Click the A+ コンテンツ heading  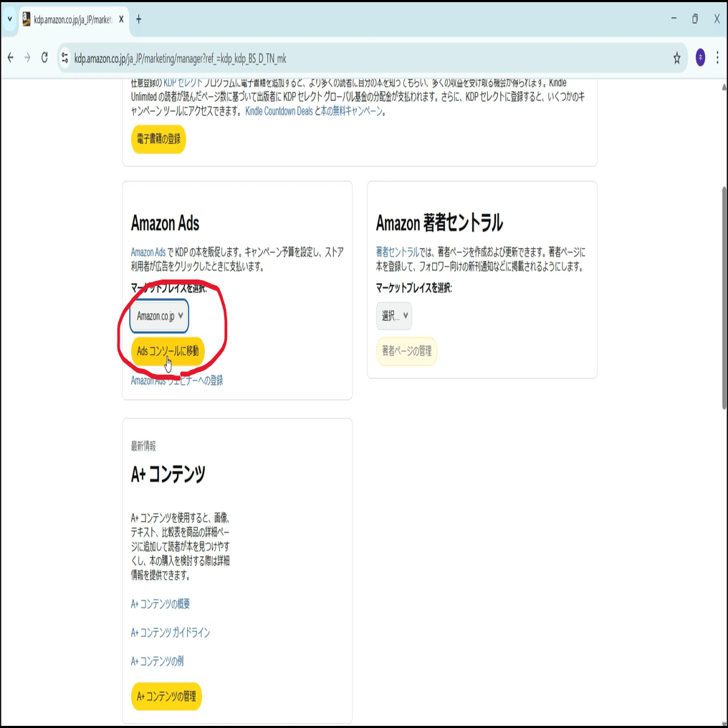click(168, 474)
